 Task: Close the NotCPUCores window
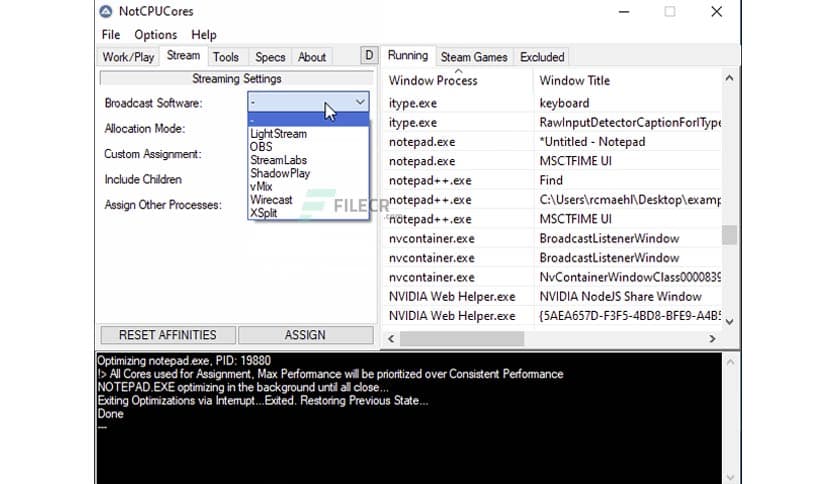[x=717, y=12]
